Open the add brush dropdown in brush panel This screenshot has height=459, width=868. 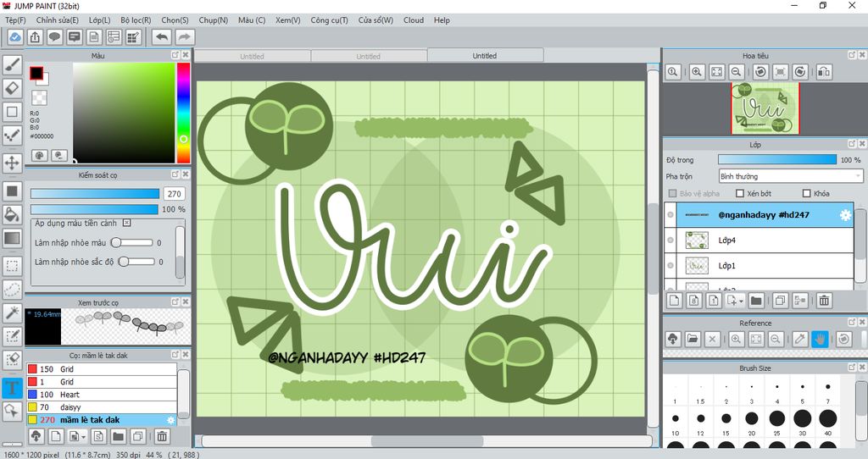[83, 437]
